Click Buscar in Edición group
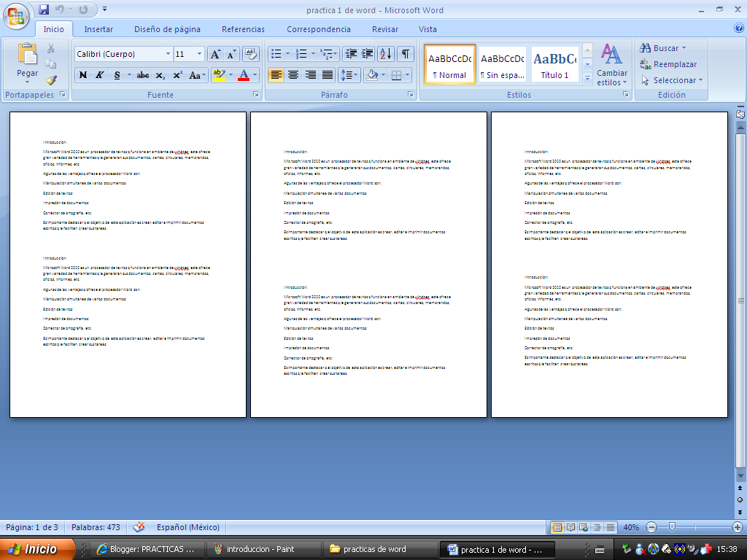 tap(663, 48)
